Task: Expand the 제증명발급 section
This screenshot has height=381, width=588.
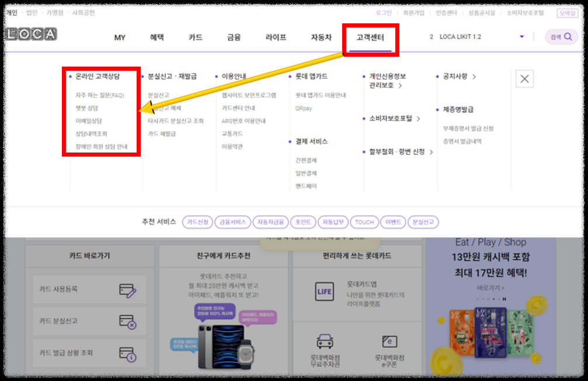Action: [x=460, y=109]
